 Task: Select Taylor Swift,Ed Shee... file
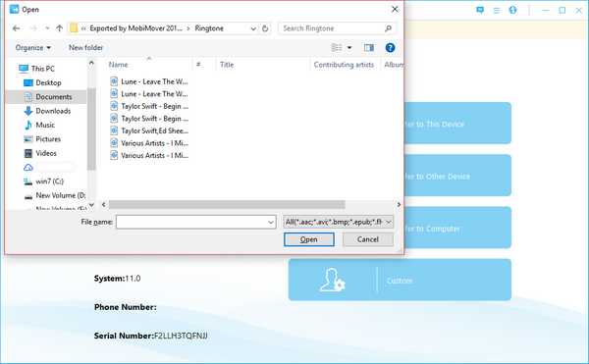tap(149, 130)
